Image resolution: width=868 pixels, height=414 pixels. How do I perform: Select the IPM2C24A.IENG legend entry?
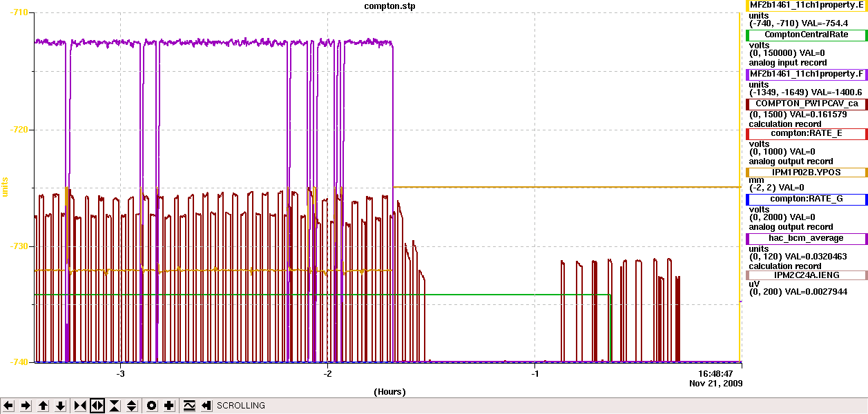point(807,275)
